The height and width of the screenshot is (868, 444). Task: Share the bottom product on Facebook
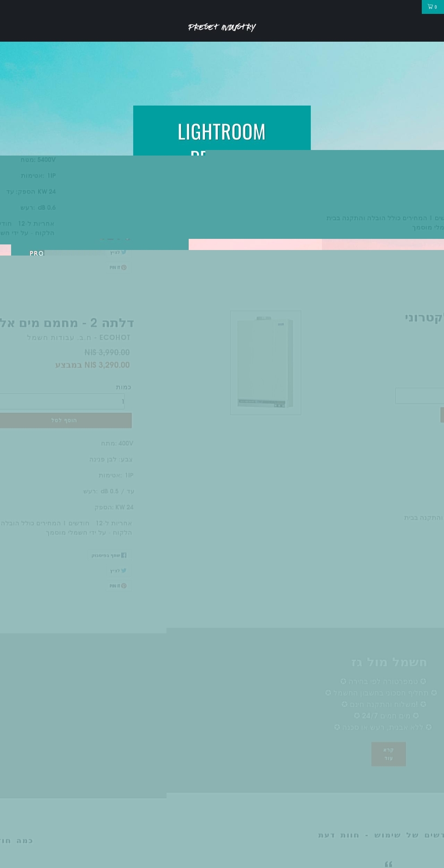pyautogui.click(x=109, y=555)
